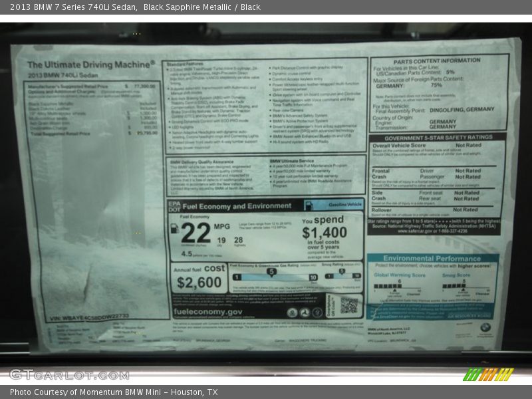Click the EPA DOT badge
This screenshot has width=532, height=399.
pos(174,206)
